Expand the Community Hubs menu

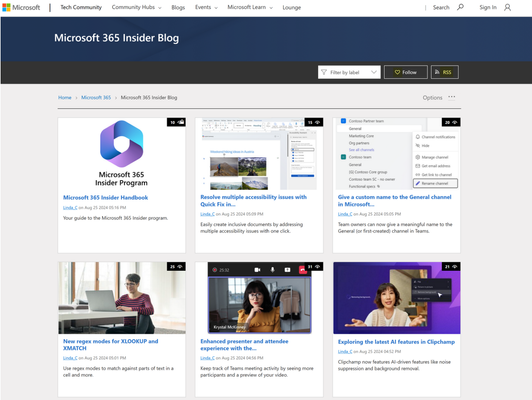coord(136,7)
